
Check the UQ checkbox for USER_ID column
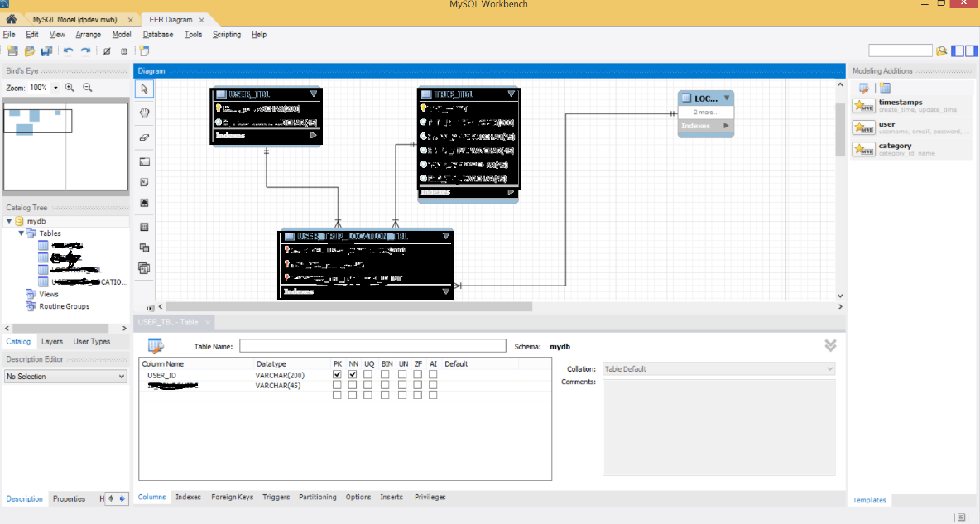[x=368, y=374]
